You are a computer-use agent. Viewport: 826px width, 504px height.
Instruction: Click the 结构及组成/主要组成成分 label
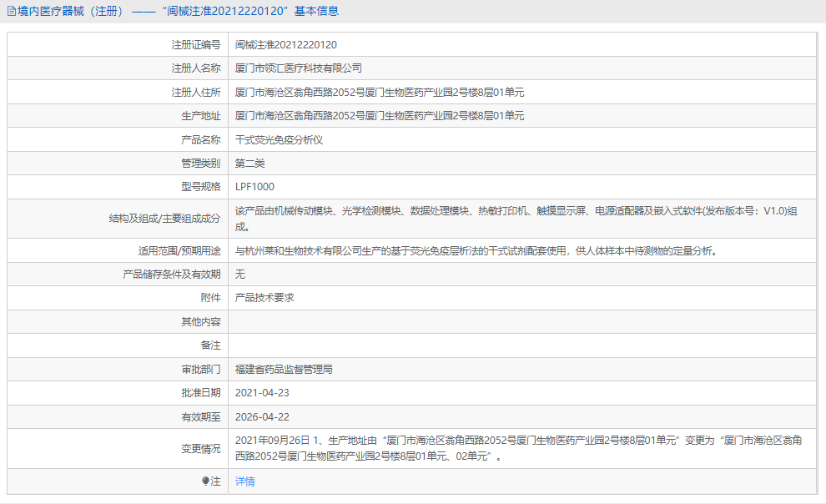pos(165,219)
